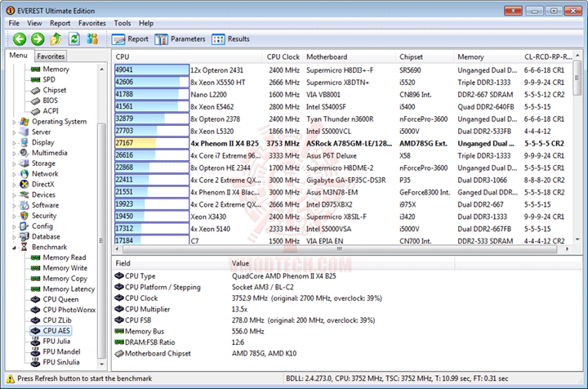Click the FPU SinJulia icon
This screenshot has width=588, height=389.
click(x=36, y=362)
